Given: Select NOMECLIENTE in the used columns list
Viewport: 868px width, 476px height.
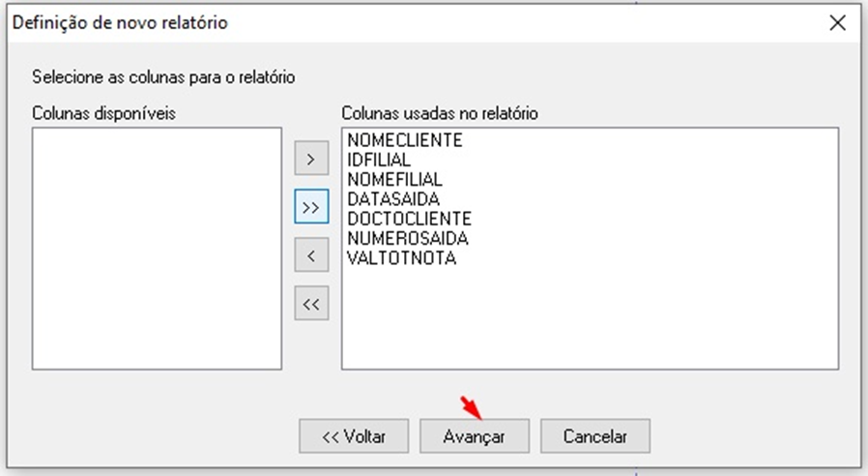Looking at the screenshot, I should pos(405,140).
